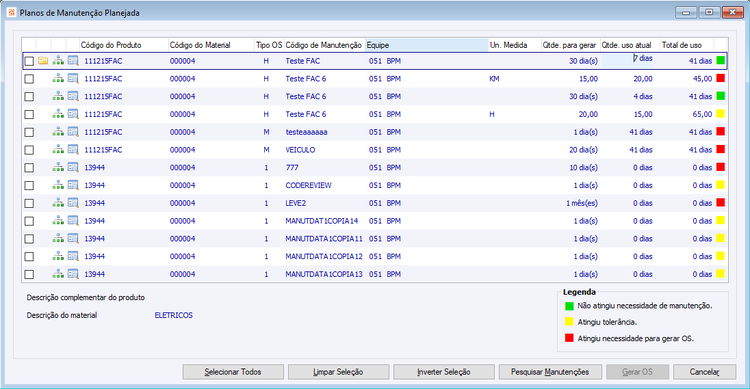
Task: Check the box for the Teste FAC first row
Action: pos(29,61)
